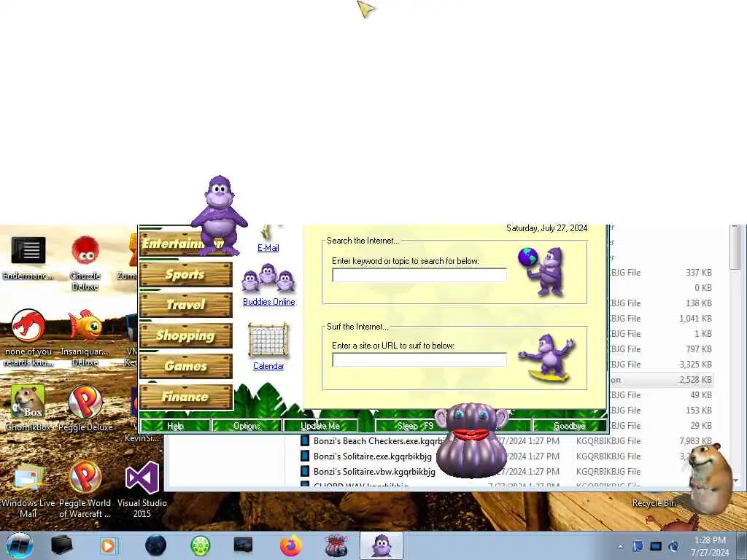Launch Windows Live Mail desktop shortcut
The width and height of the screenshot is (747, 560).
pos(28,491)
